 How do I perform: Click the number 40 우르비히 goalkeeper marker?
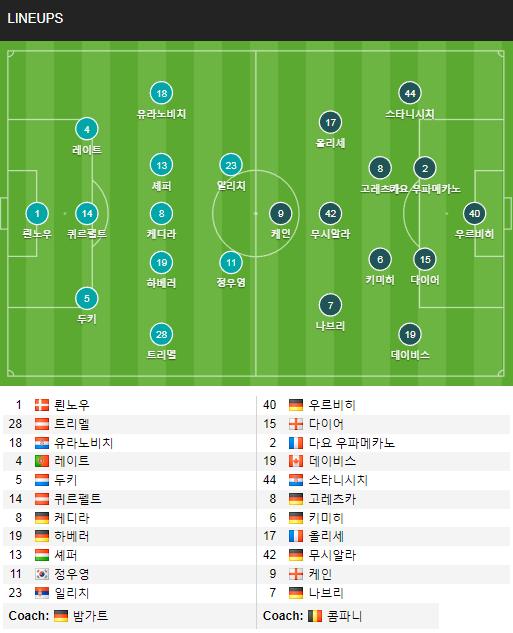tap(474, 214)
